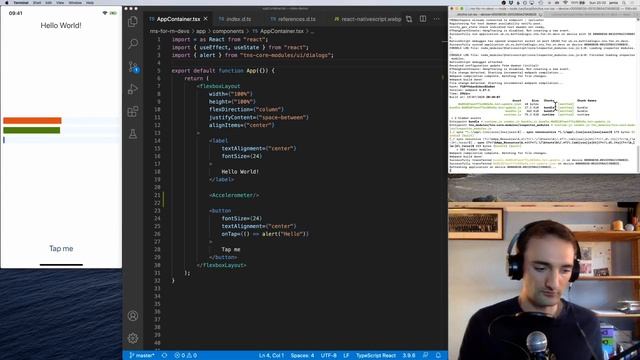The width and height of the screenshot is (640, 360).
Task: Click the <flexboxLayout opening tag on line 7
Action: pos(218,86)
